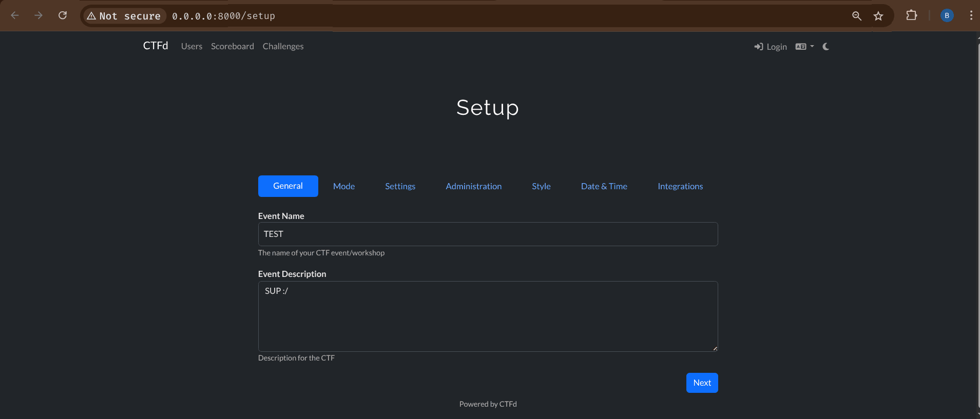Click into the Event Name field
The image size is (980, 419).
[488, 234]
